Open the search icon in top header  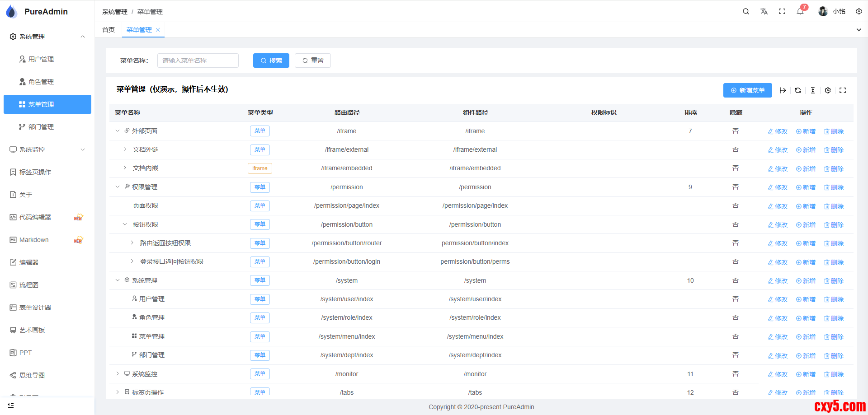(x=745, y=11)
